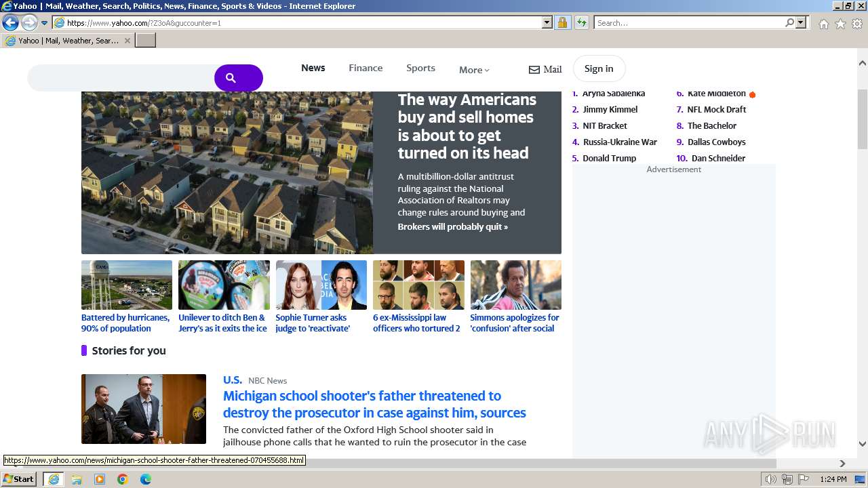The height and width of the screenshot is (488, 868).
Task: Open 'Unilever to ditch Ben & Jerry's' link
Action: point(222,323)
